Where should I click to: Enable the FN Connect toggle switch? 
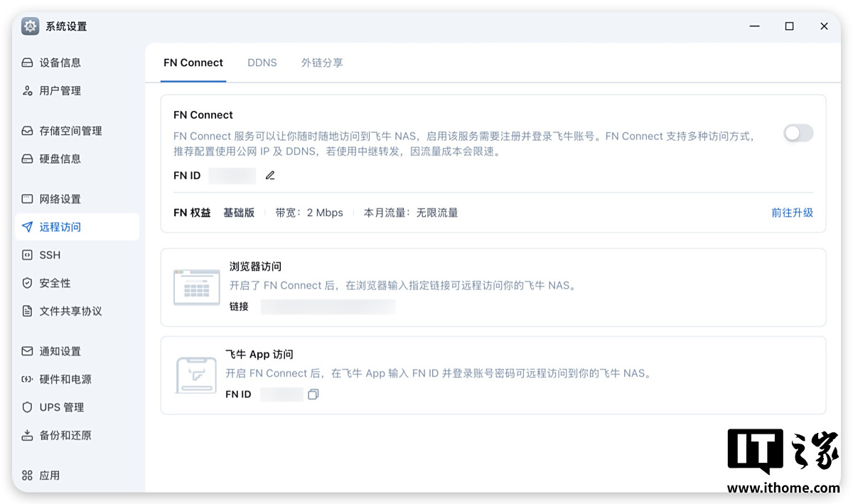[x=798, y=133]
